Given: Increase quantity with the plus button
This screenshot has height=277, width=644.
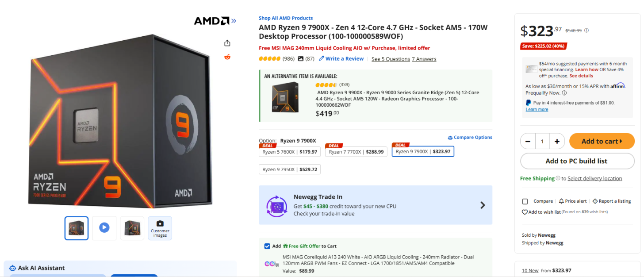Looking at the screenshot, I should (557, 142).
